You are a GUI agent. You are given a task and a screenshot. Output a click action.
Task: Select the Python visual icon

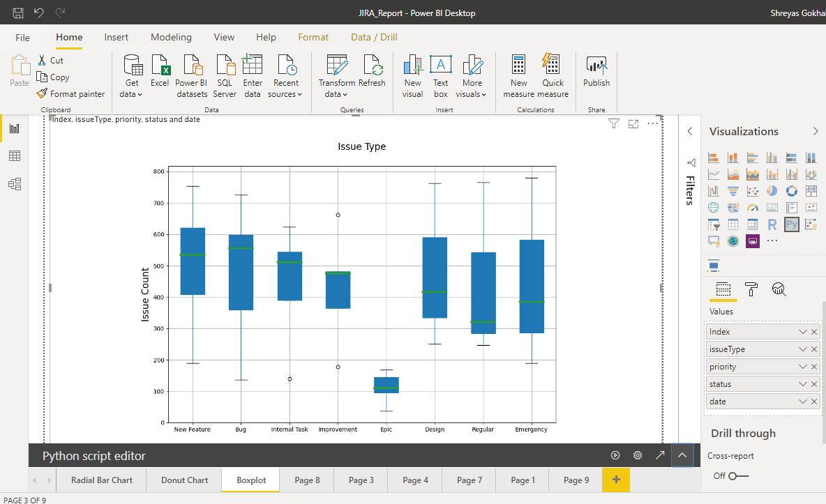(x=790, y=224)
